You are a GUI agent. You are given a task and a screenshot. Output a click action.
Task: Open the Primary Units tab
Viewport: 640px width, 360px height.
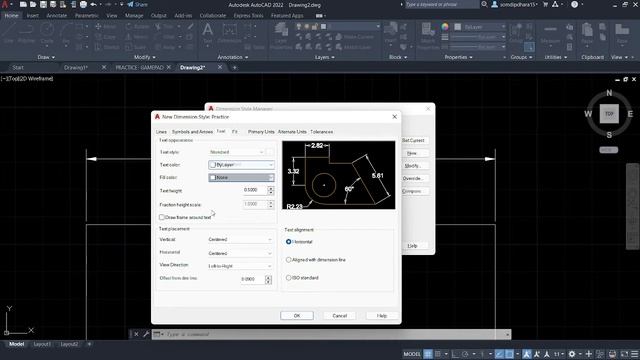[261, 132]
